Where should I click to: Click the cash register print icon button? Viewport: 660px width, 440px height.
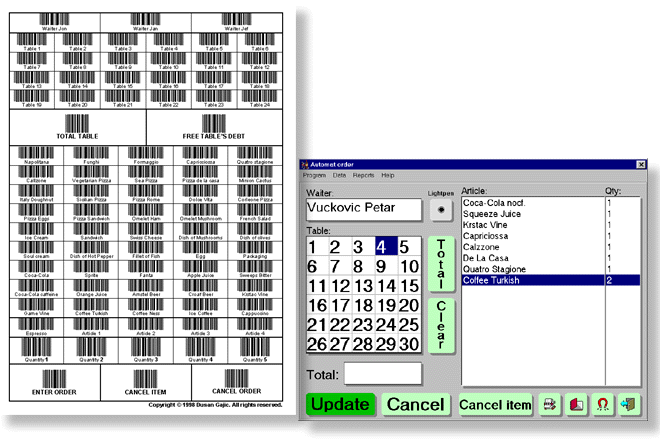[550, 405]
